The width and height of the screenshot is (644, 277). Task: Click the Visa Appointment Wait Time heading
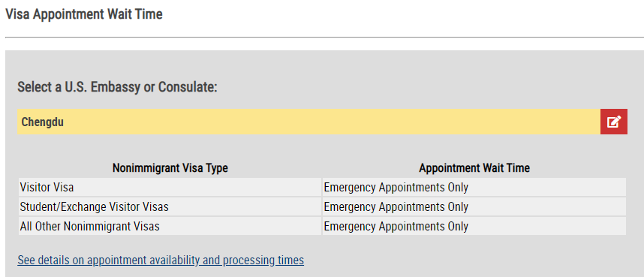coord(84,14)
